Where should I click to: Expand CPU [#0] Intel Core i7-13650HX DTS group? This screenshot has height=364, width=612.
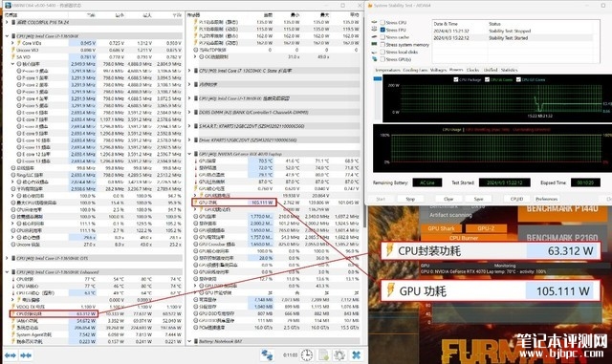pyautogui.click(x=7, y=258)
